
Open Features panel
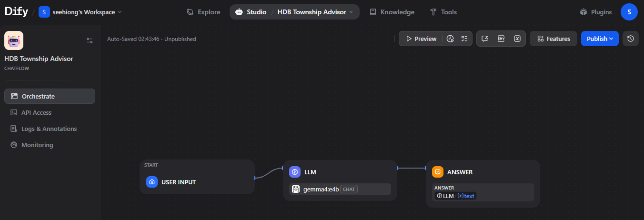pyautogui.click(x=553, y=39)
